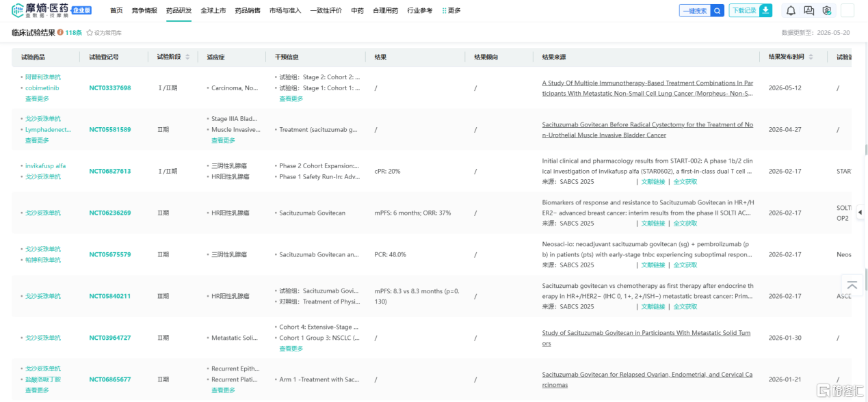Open 一致性评价 tab
This screenshot has height=402, width=868.
tap(326, 10)
